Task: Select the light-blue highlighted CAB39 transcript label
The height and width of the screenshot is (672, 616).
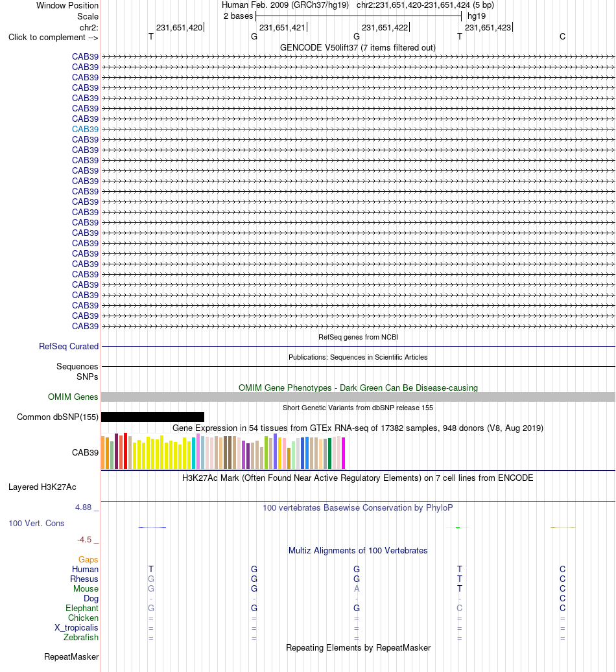Action: coord(85,130)
